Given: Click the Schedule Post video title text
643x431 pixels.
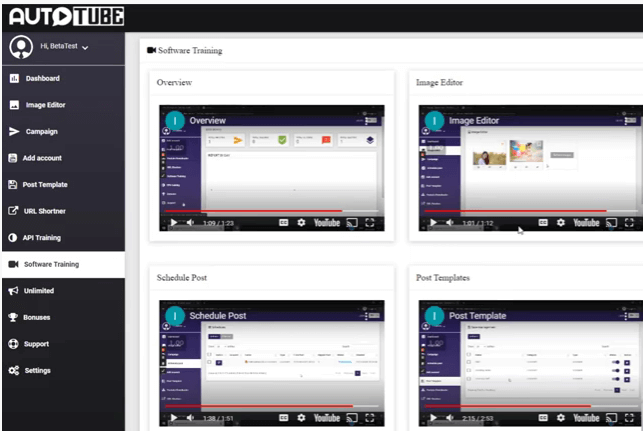Looking at the screenshot, I should [218, 316].
